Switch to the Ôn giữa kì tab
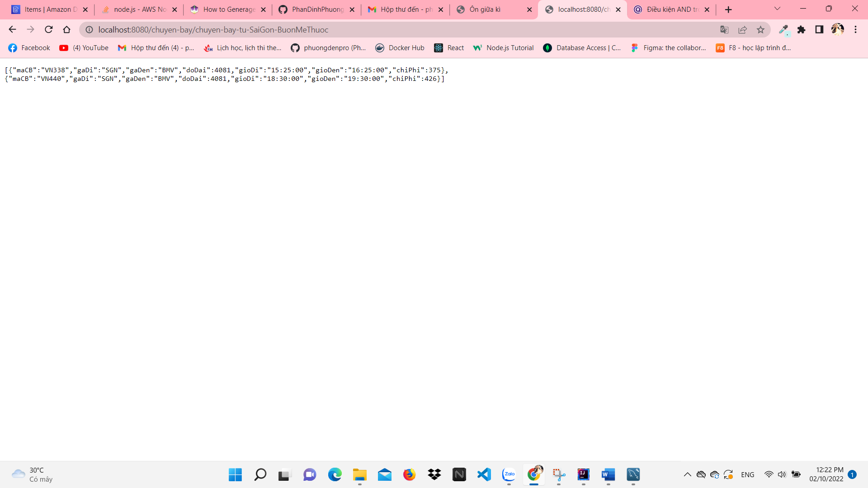The width and height of the screenshot is (868, 488). tap(485, 9)
